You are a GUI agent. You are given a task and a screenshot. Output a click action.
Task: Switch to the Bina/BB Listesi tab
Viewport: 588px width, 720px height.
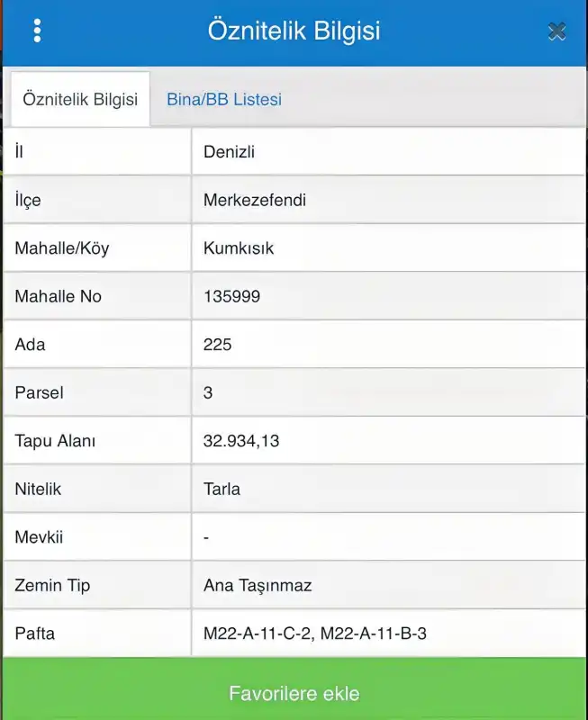tap(223, 99)
